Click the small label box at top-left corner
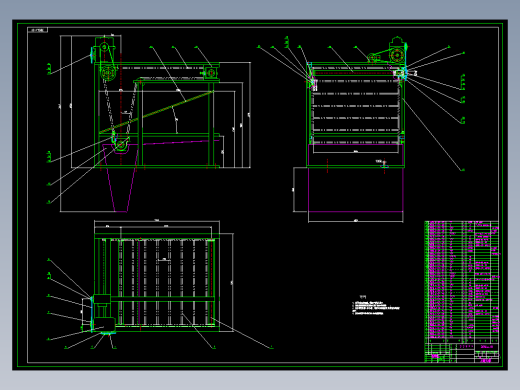Viewport: 520px width, 390px height. tap(38, 30)
